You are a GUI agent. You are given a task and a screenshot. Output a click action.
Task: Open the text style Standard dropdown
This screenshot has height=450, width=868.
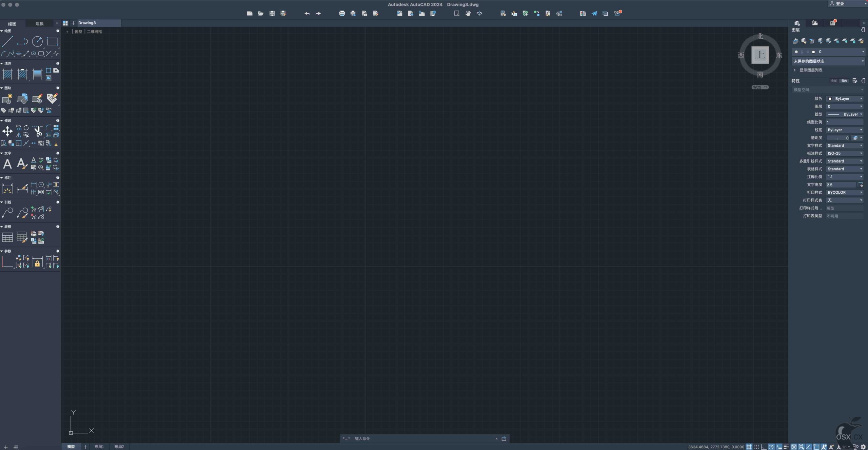point(845,145)
